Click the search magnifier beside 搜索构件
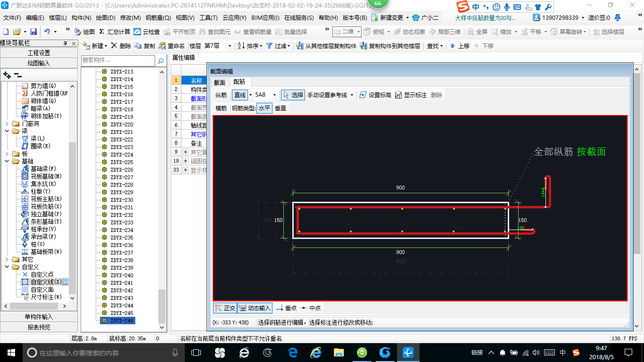This screenshot has height=362, width=644. pyautogui.click(x=161, y=60)
